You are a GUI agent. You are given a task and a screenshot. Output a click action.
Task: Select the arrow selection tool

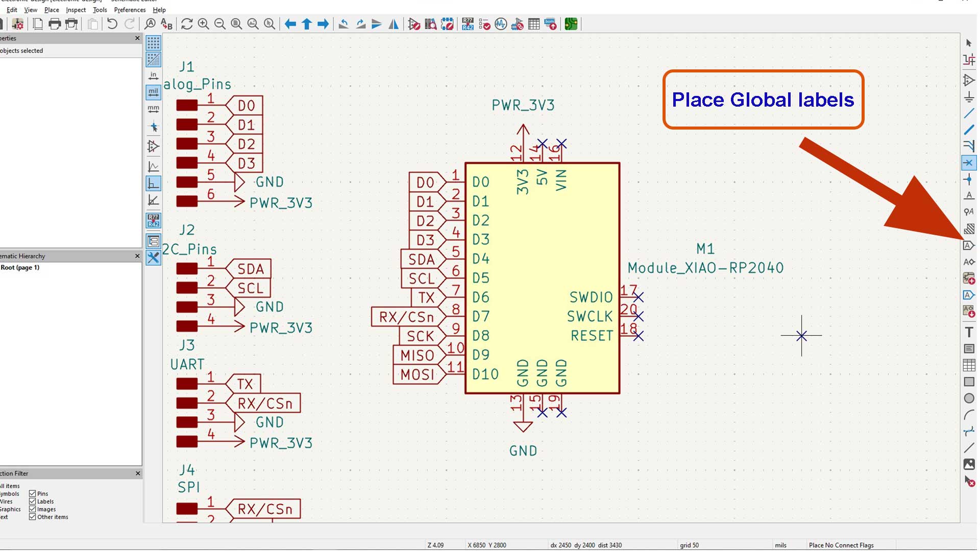click(968, 43)
